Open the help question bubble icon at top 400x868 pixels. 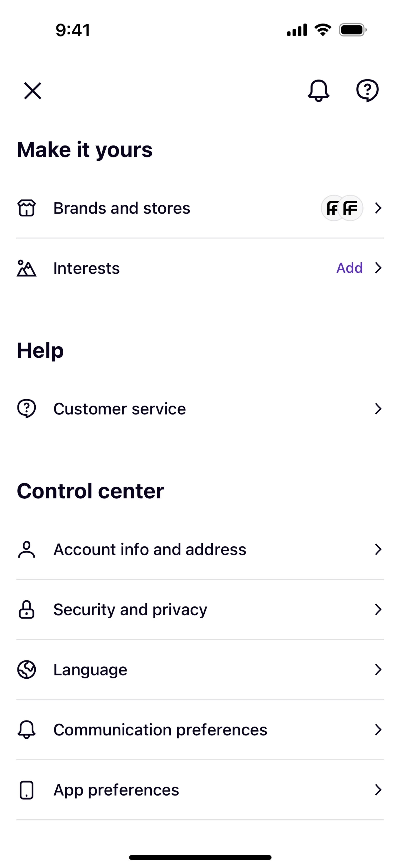pos(367,90)
